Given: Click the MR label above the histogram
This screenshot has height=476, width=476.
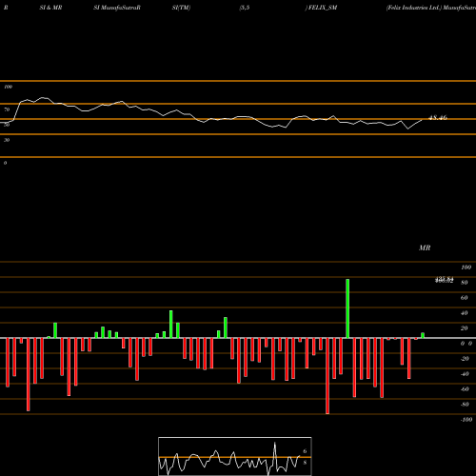Looking at the screenshot, I should click(x=425, y=248).
